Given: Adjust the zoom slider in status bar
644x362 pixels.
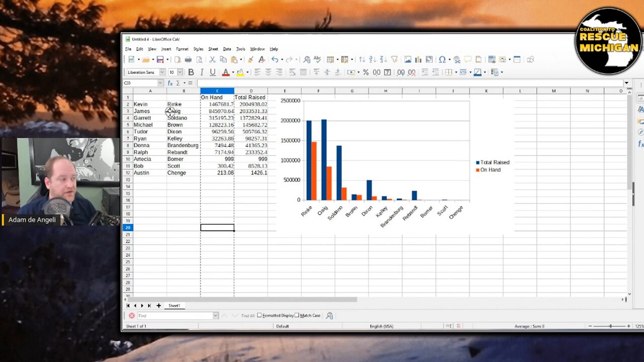Looking at the screenshot, I should 610,326.
